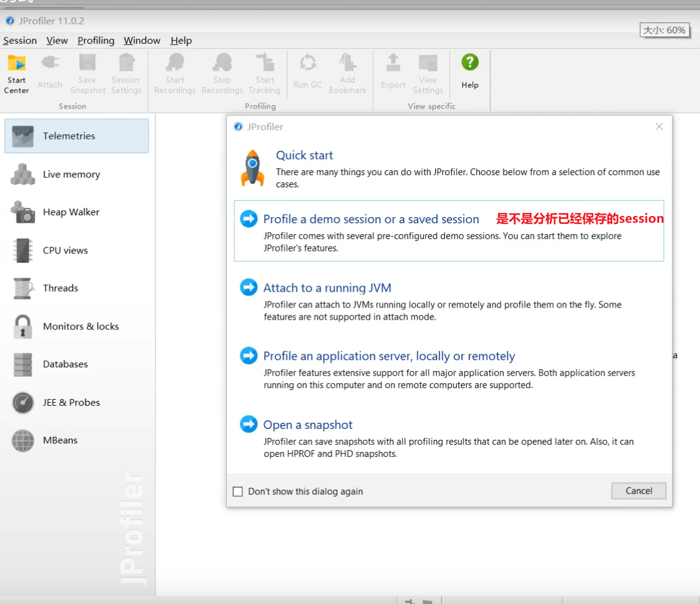This screenshot has height=604, width=700.
Task: Open the Session Settings clipboard icon
Action: pyautogui.click(x=126, y=63)
